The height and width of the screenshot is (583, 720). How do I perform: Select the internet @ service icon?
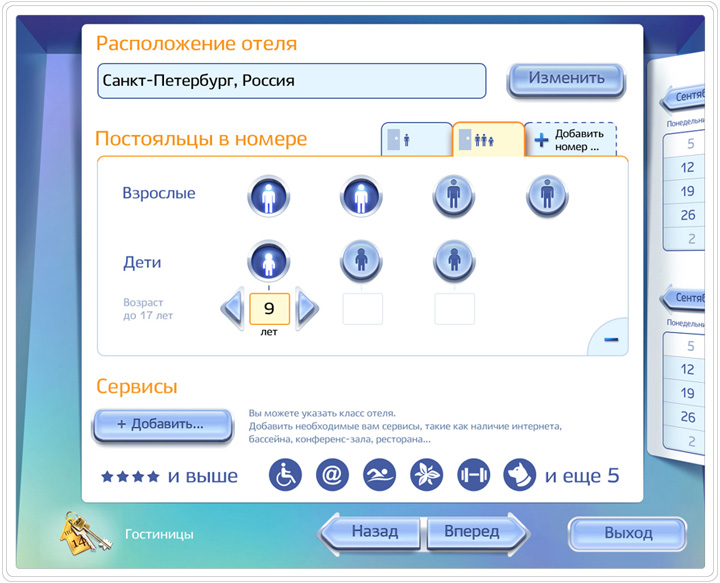[x=332, y=476]
